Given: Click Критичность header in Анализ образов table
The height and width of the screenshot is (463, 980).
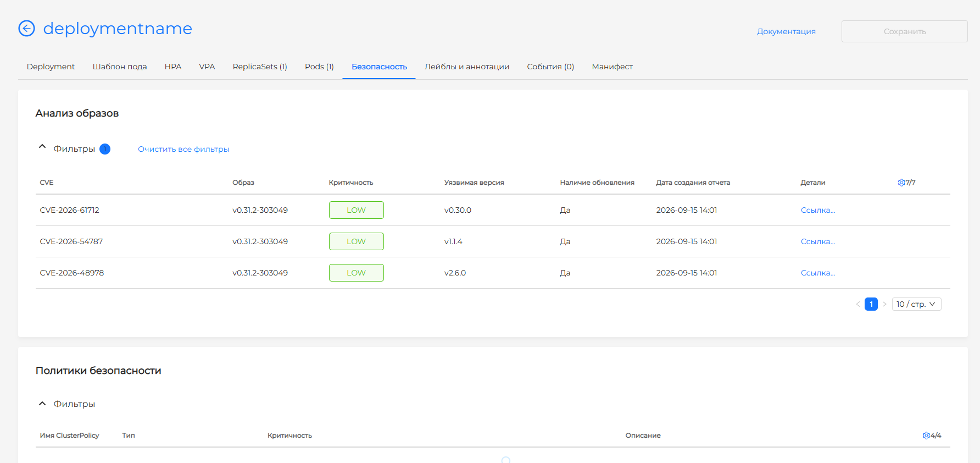Looking at the screenshot, I should click(x=351, y=183).
